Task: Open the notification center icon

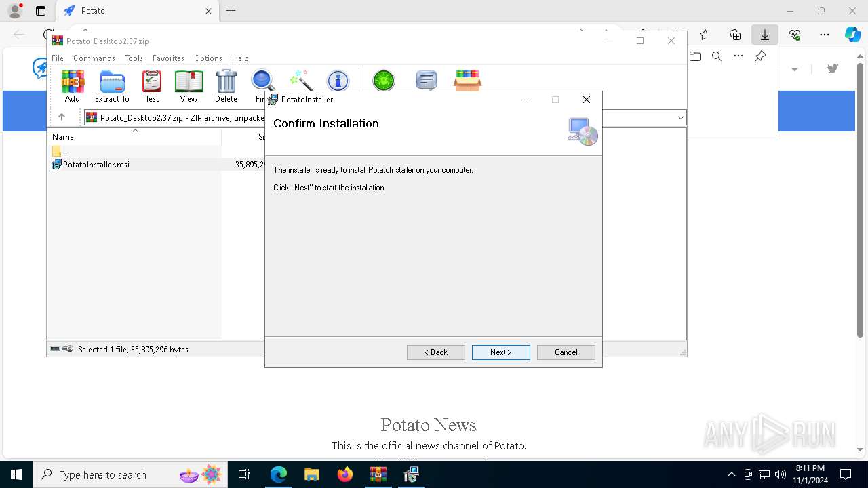Action: pyautogui.click(x=846, y=474)
